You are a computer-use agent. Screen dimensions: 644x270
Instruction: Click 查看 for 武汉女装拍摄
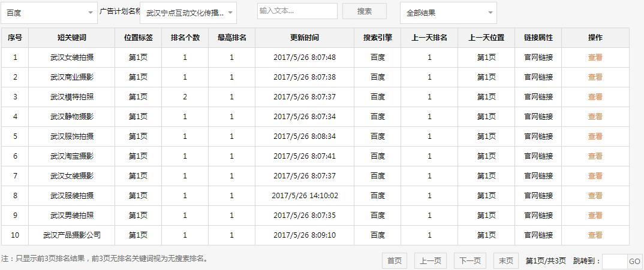click(x=595, y=57)
